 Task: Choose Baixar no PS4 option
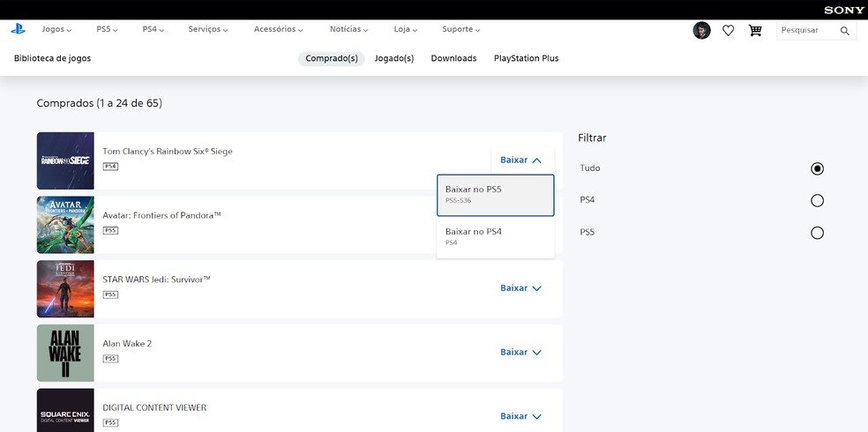[496, 237]
